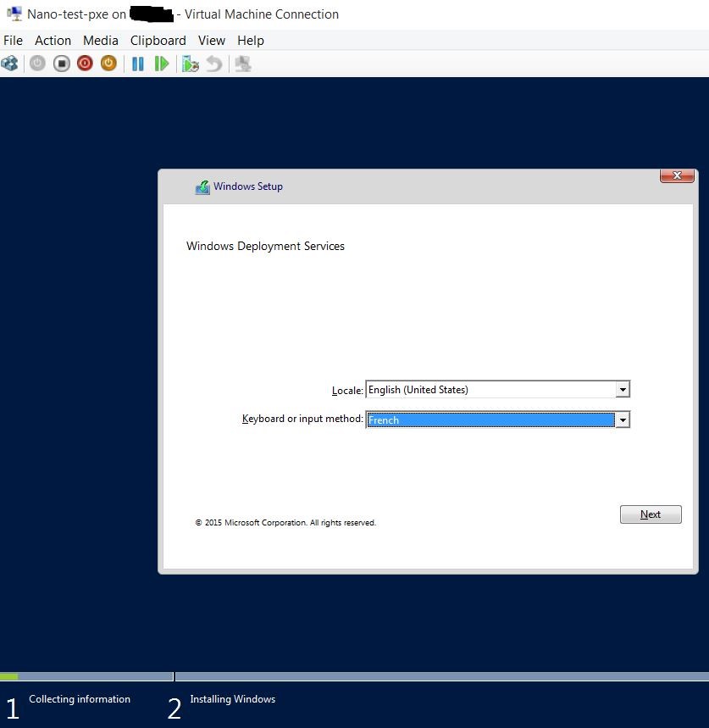Open the Media menu
Image resolution: width=709 pixels, height=728 pixels.
tap(101, 41)
